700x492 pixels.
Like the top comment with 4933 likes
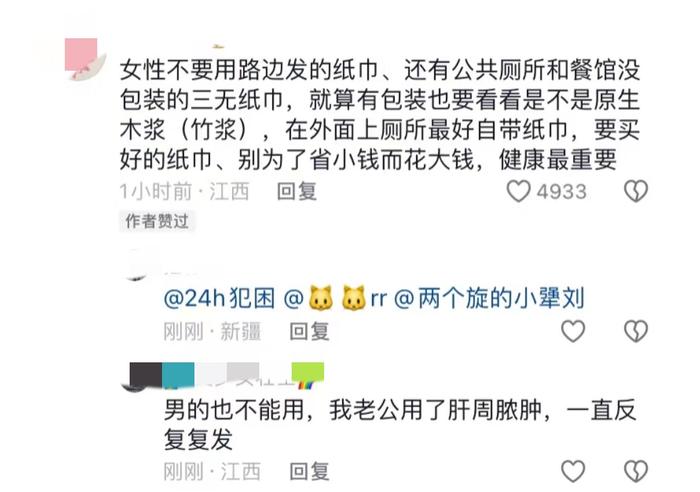click(518, 192)
